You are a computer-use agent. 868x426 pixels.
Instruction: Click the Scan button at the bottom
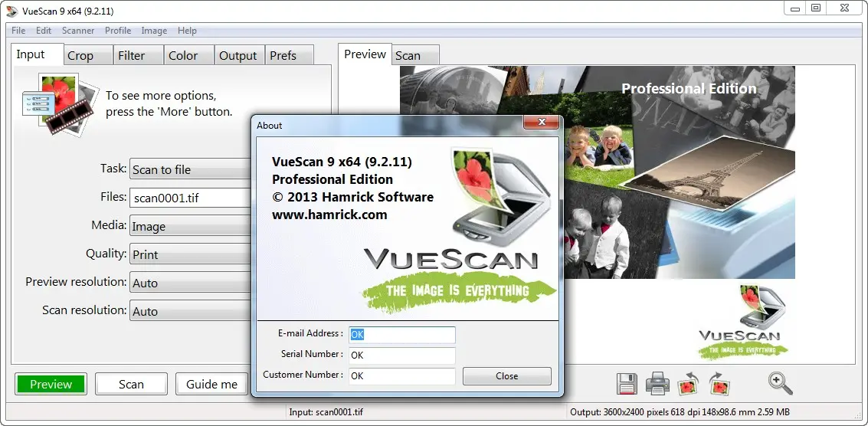tap(131, 384)
